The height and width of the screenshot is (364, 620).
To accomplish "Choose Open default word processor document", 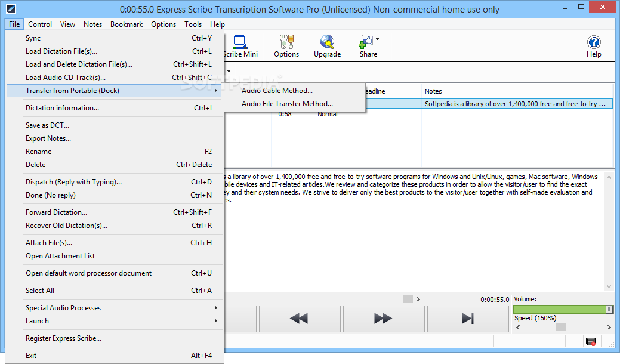I will coord(115,273).
